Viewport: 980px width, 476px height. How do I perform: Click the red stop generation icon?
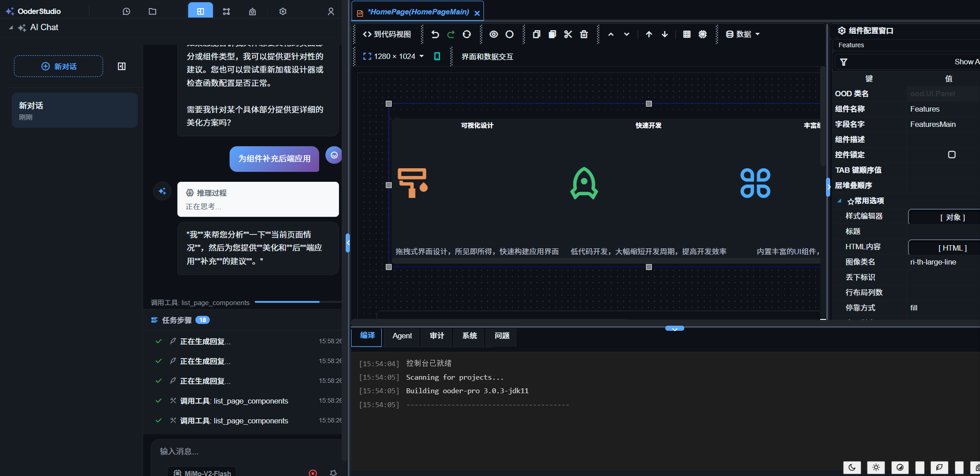[x=313, y=472]
